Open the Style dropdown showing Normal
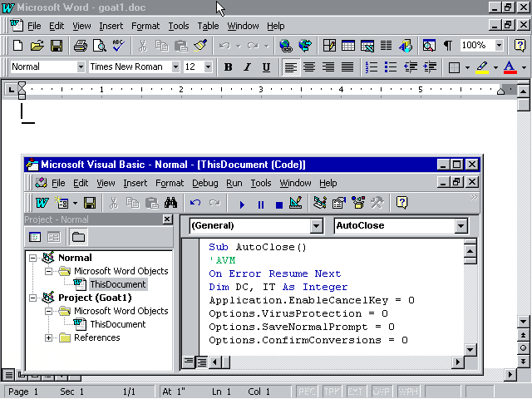Screen dimensions: 532x399 click(x=81, y=66)
